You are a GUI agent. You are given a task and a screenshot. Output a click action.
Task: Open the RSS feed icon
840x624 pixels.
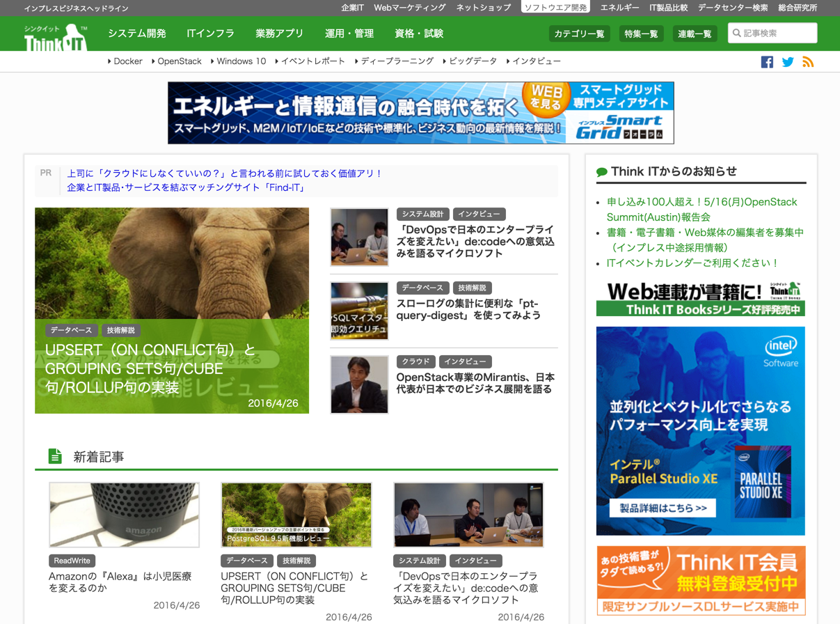point(808,62)
